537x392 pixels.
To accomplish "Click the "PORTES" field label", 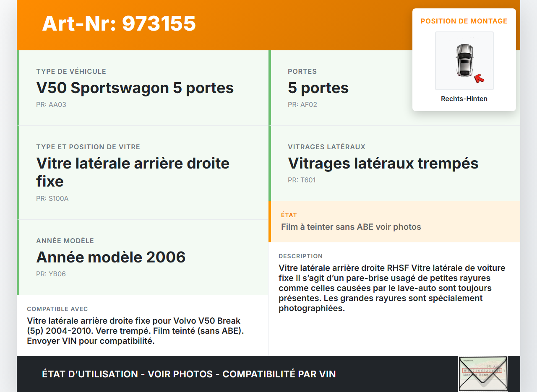I will [302, 71].
